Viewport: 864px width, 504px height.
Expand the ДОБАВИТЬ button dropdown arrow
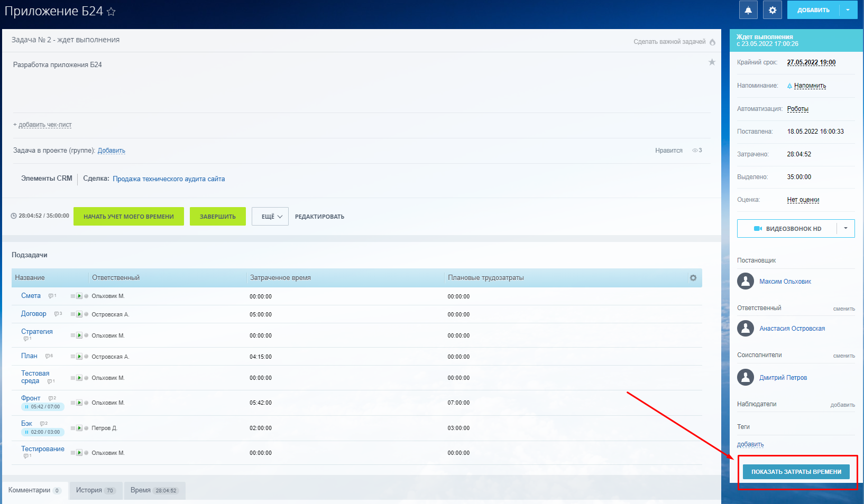point(848,10)
